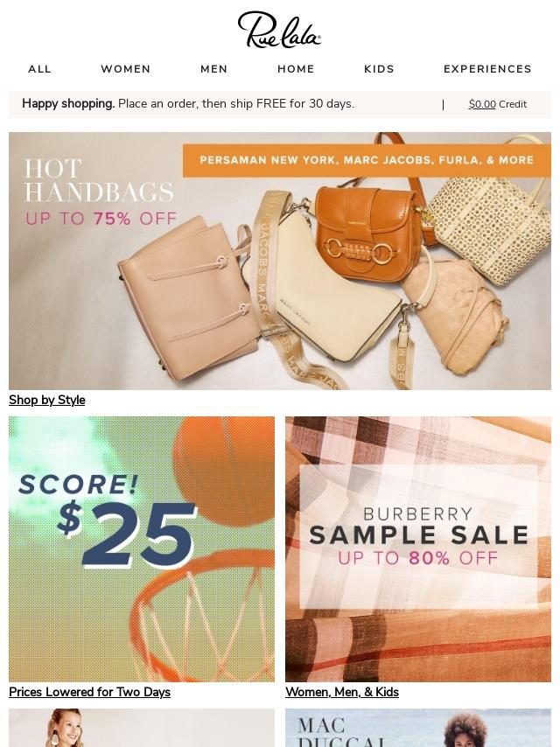Open the ALL category
The height and width of the screenshot is (747, 560).
click(x=39, y=69)
